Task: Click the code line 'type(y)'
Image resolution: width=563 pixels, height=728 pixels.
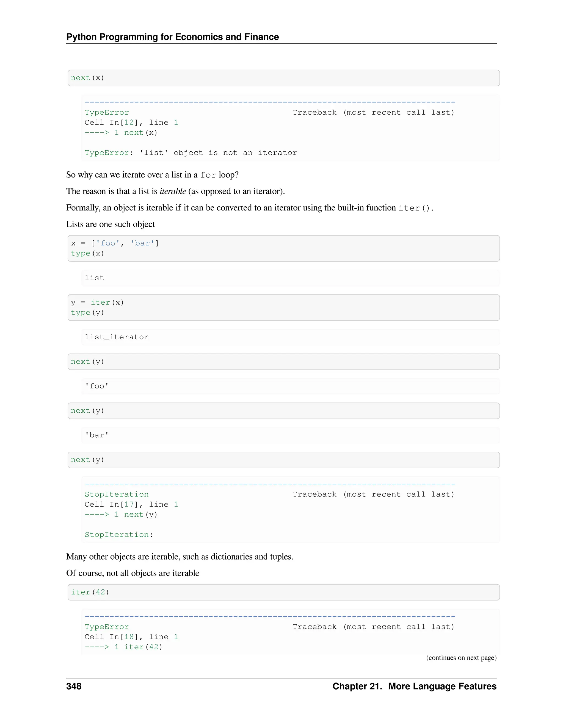Action: pos(87,313)
